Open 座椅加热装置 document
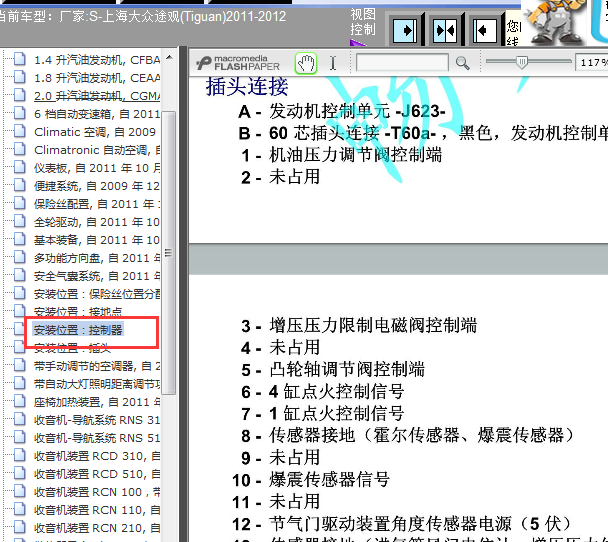The height and width of the screenshot is (542, 608). coord(97,402)
